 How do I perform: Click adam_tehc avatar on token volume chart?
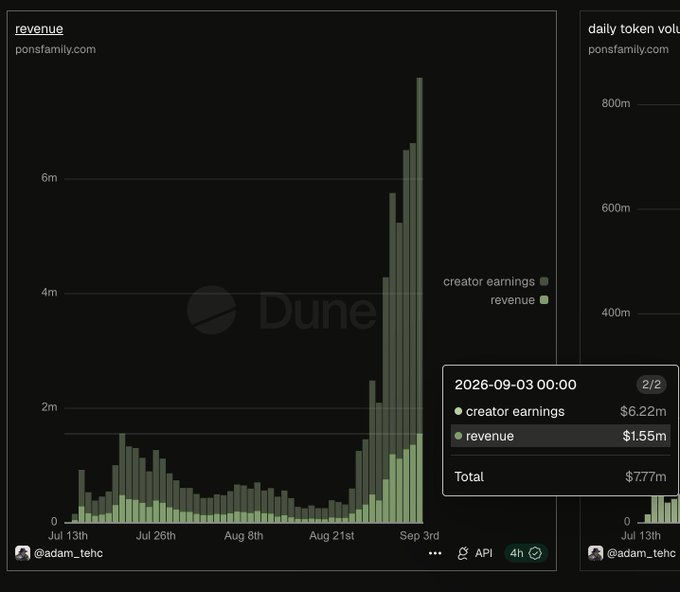click(x=595, y=553)
